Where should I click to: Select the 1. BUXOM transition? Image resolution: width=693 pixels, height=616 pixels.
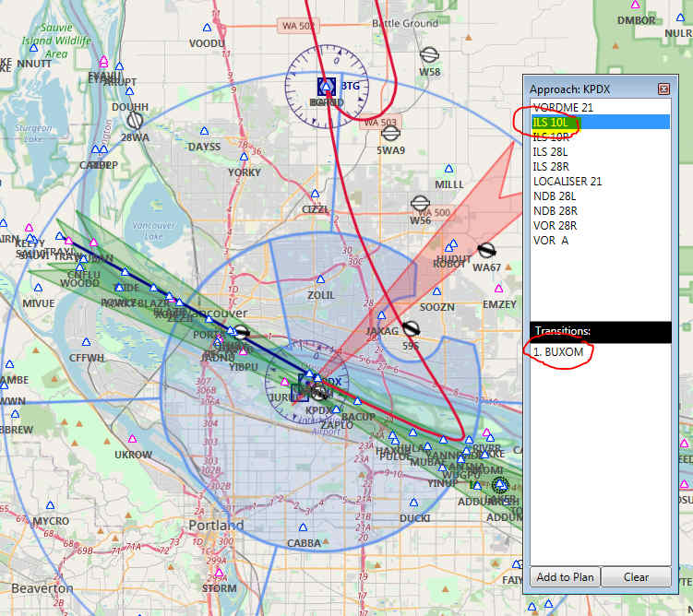click(600, 352)
